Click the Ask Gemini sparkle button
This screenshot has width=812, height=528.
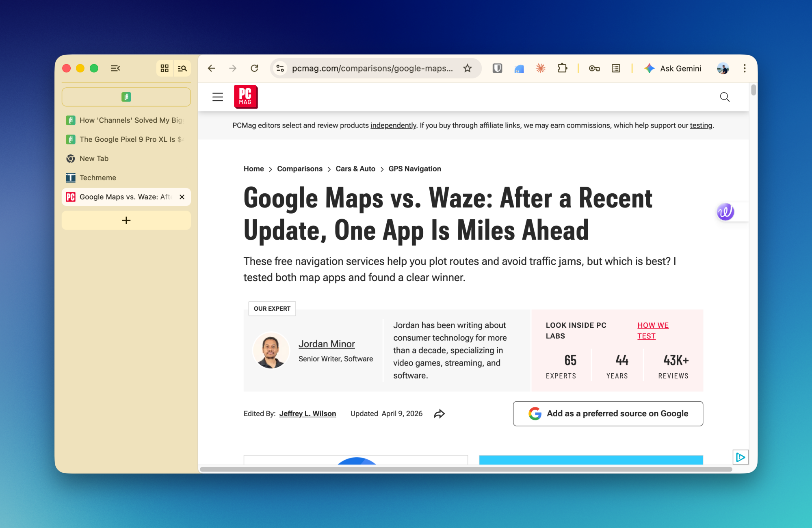(650, 68)
